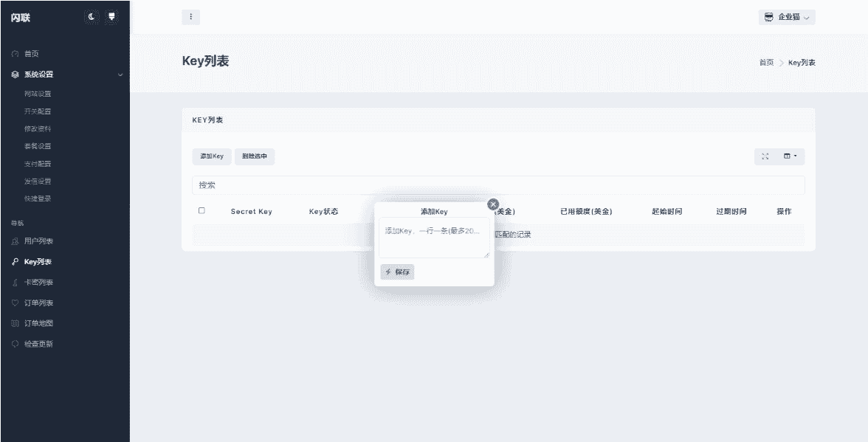868x442 pixels.
Task: Open the 企业猫 user dropdown
Action: pyautogui.click(x=787, y=17)
